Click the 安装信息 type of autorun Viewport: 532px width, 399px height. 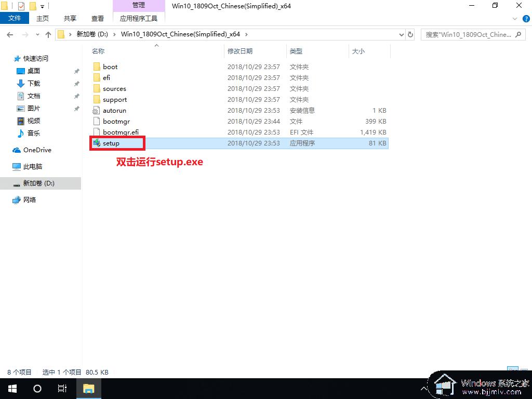pyautogui.click(x=302, y=110)
